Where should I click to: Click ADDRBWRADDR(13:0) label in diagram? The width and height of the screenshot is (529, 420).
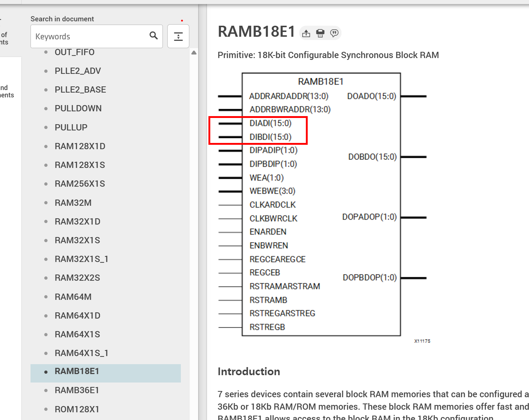pos(290,110)
